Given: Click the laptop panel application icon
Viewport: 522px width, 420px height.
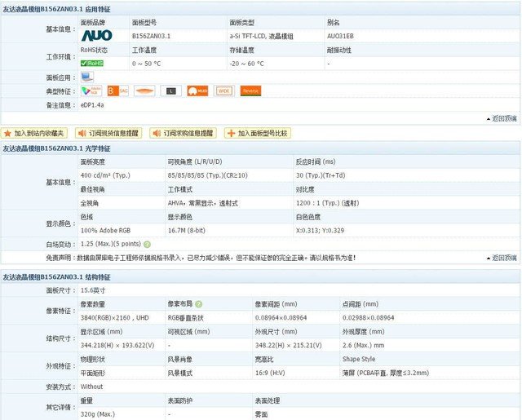Looking at the screenshot, I should [87, 77].
